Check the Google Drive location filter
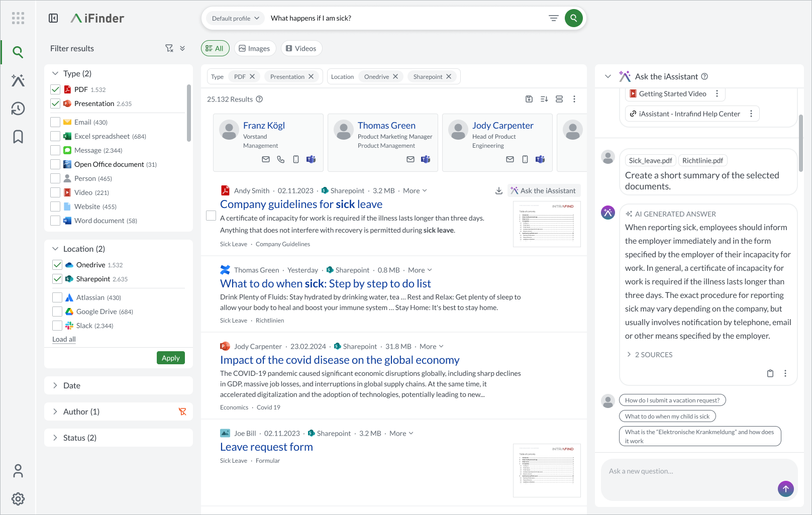The image size is (812, 515). (x=57, y=312)
